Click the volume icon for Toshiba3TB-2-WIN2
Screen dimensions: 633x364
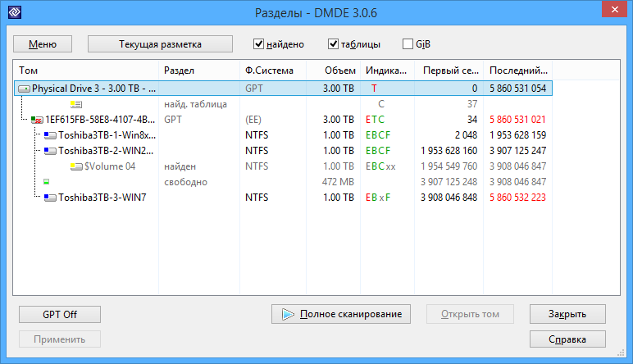pos(50,151)
